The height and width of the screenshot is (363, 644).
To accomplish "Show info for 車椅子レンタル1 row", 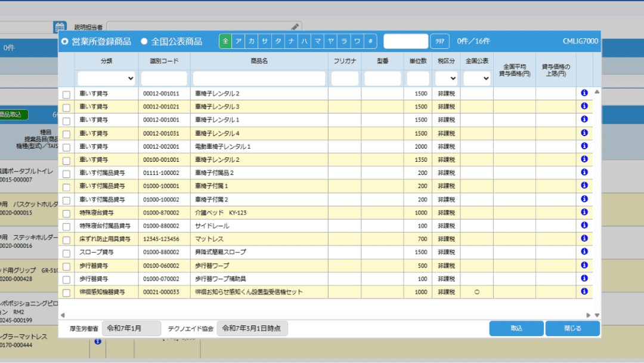I will [x=584, y=119].
